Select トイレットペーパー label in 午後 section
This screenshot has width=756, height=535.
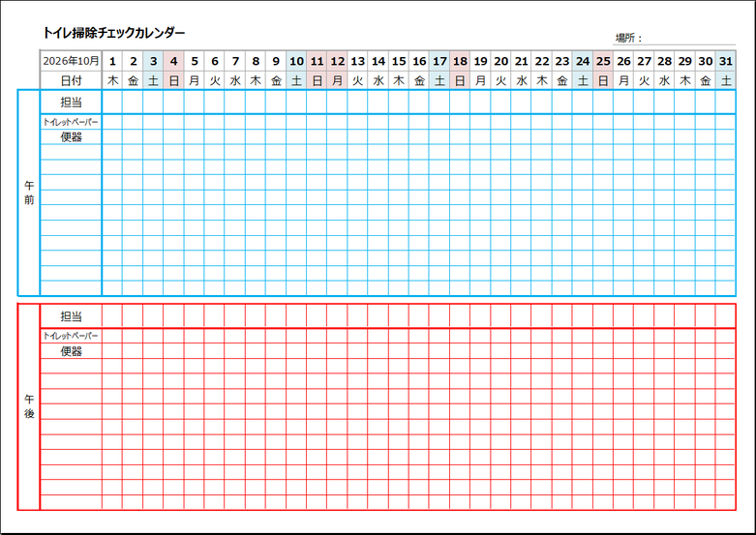[71, 336]
